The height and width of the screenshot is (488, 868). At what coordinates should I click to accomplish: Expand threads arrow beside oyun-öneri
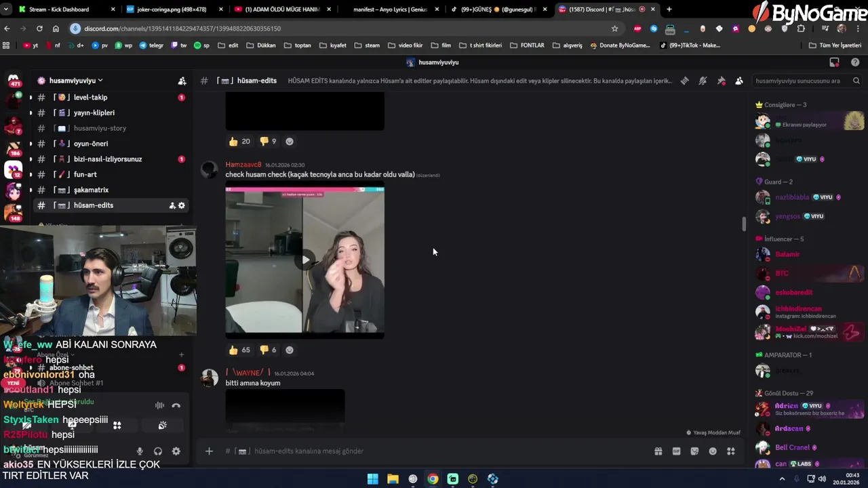pyautogui.click(x=31, y=144)
